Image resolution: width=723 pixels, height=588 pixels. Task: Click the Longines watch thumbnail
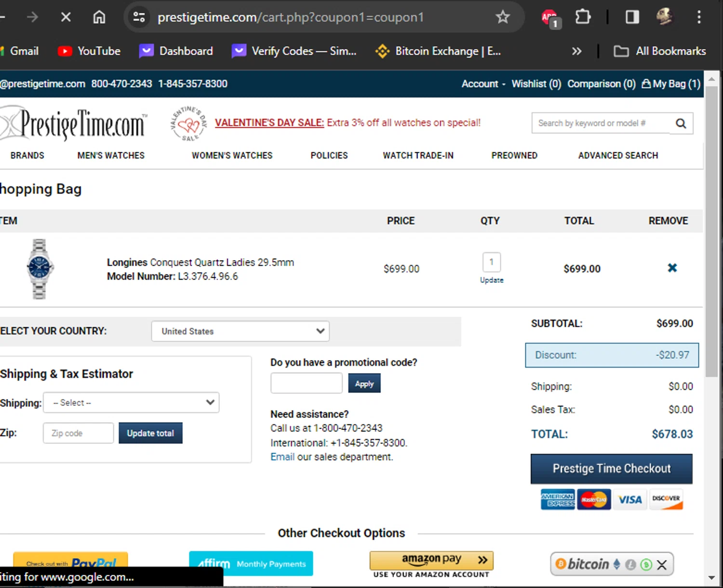40,269
